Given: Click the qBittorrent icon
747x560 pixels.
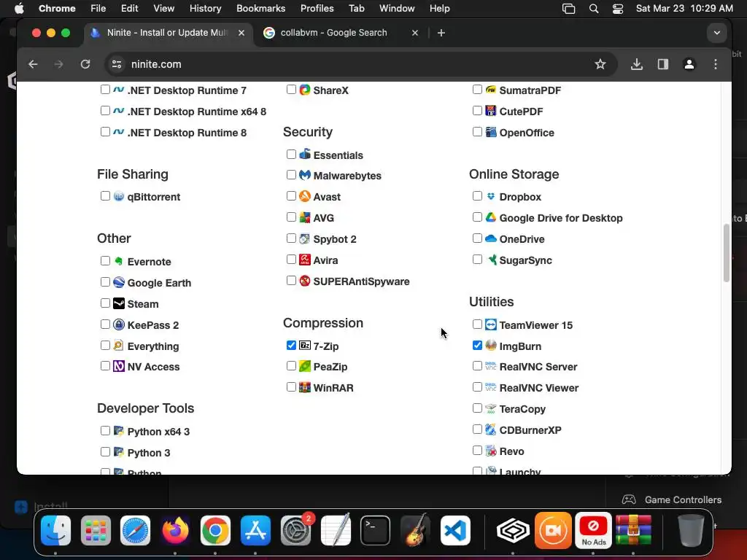Looking at the screenshot, I should click(119, 195).
